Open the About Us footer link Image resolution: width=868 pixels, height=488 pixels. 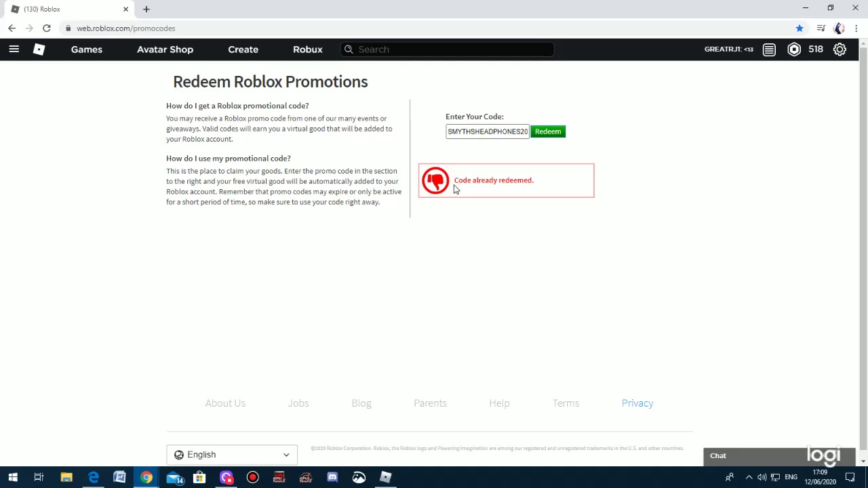(x=225, y=403)
